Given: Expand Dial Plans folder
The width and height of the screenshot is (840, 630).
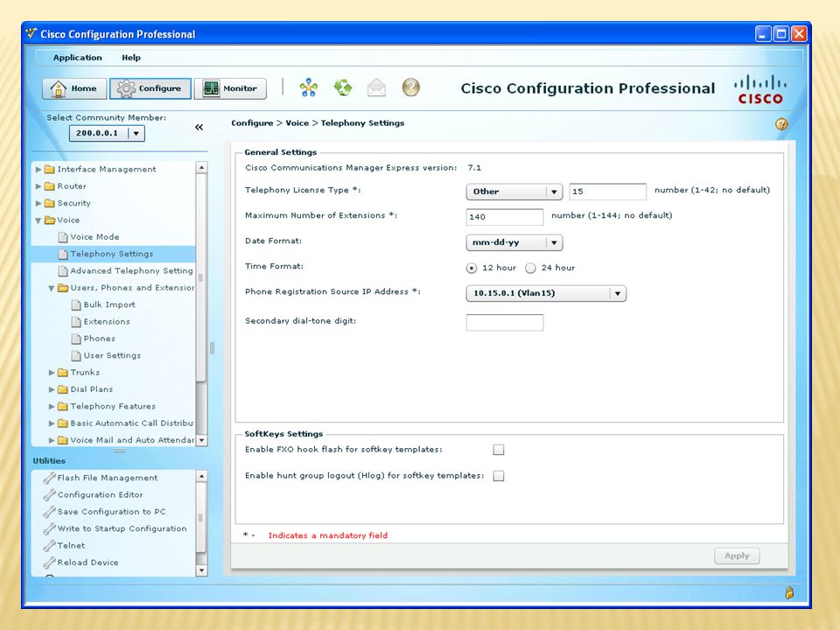Looking at the screenshot, I should click(x=52, y=389).
